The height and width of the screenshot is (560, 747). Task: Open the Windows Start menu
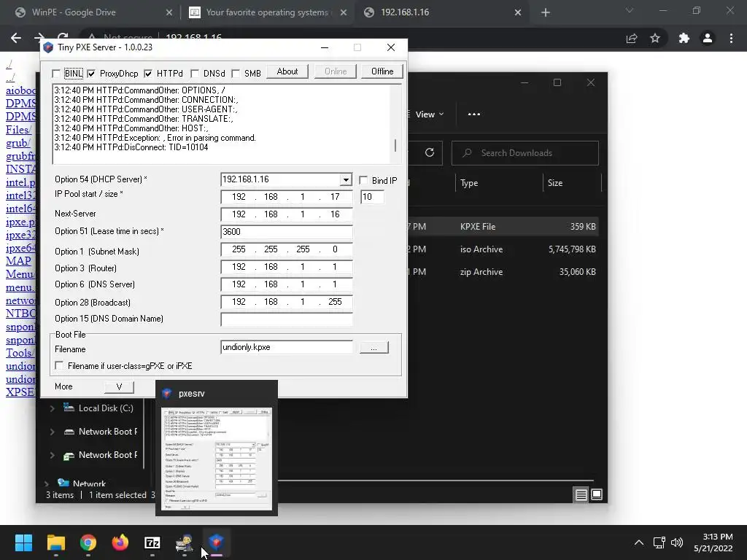coord(23,542)
